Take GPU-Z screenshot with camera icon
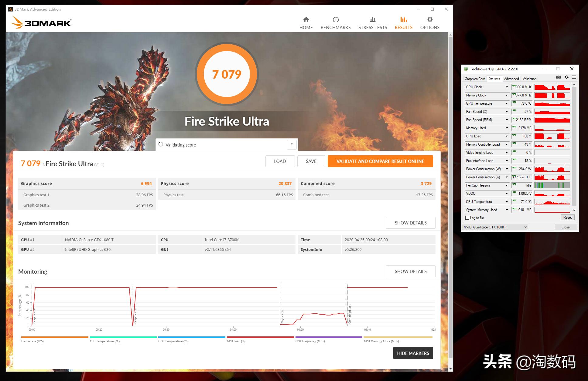Viewport: 588px width, 381px height. tap(558, 77)
